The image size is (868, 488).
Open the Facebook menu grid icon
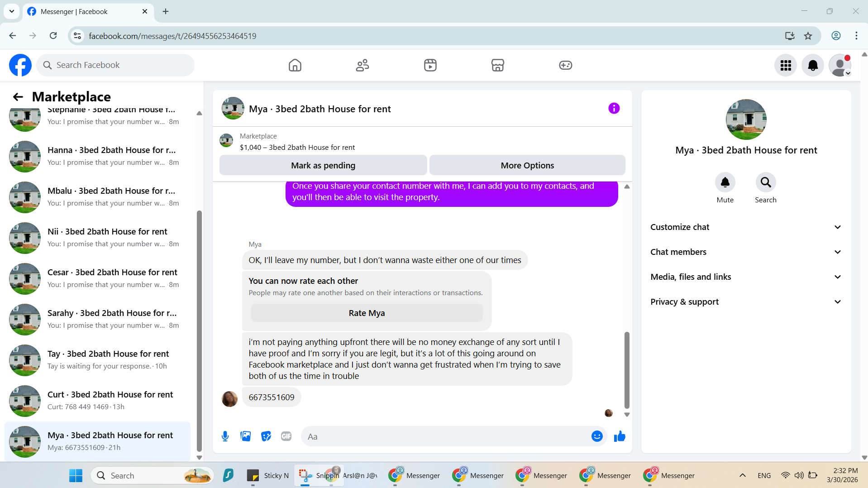pyautogui.click(x=786, y=65)
